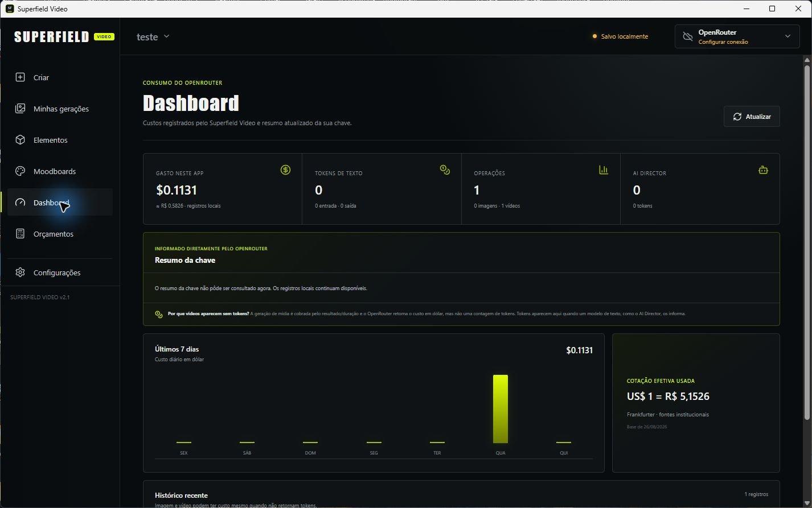Expand the 'teste' project dropdown

pyautogui.click(x=153, y=36)
